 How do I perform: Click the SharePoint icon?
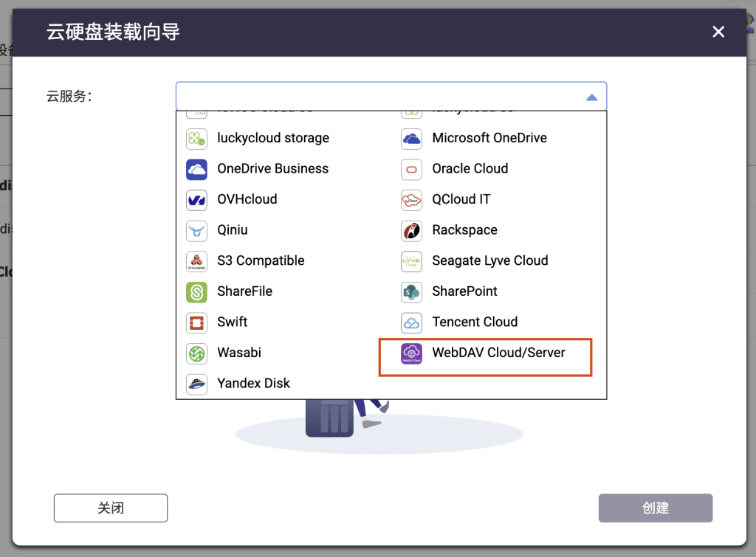click(411, 292)
